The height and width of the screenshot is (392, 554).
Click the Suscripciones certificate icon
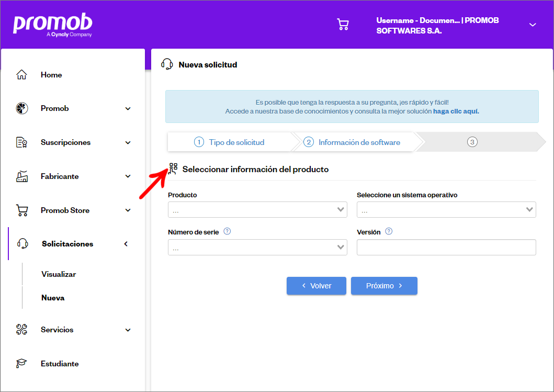click(21, 142)
